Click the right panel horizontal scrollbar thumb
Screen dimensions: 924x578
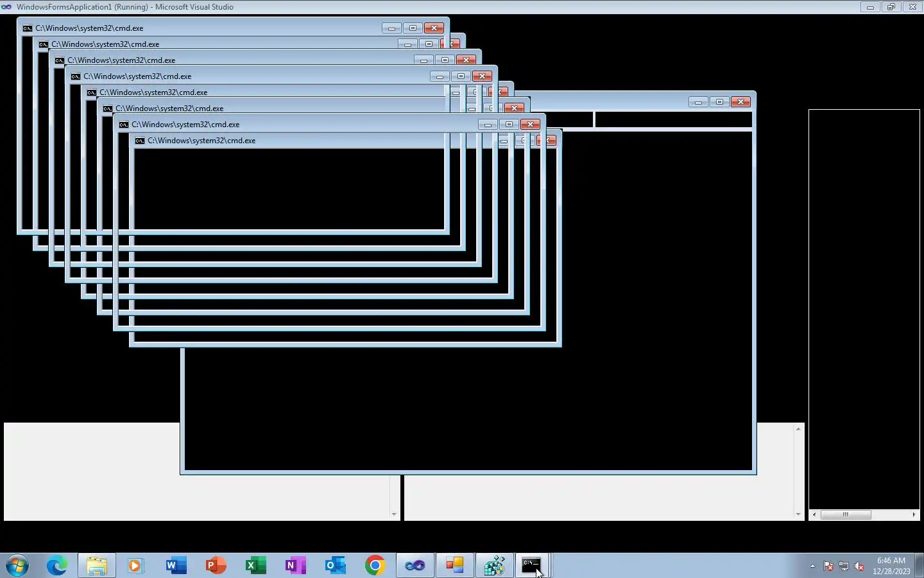[846, 514]
